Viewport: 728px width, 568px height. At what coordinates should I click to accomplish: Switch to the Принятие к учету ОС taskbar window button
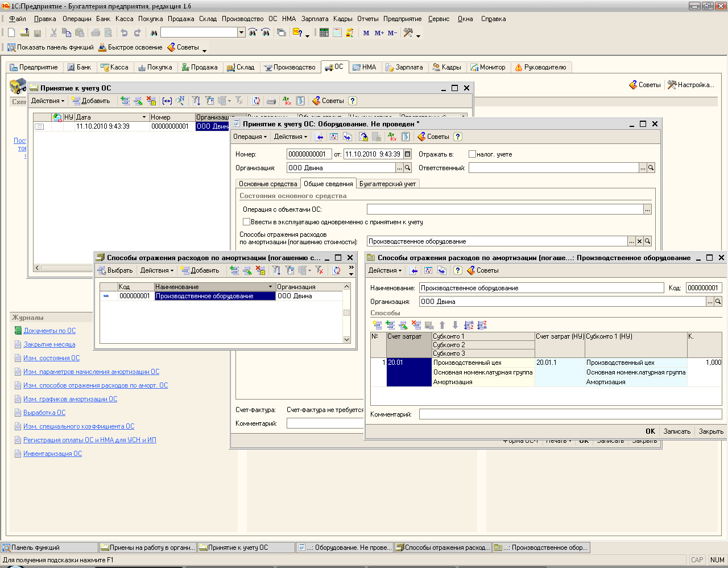(247, 548)
